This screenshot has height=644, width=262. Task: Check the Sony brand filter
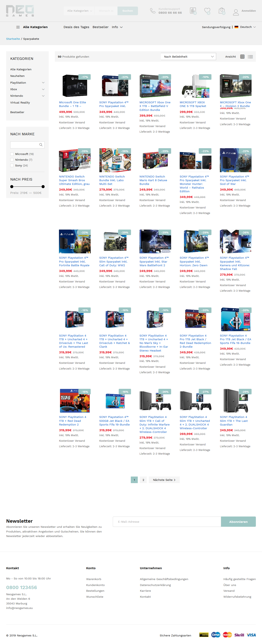pyautogui.click(x=12, y=165)
